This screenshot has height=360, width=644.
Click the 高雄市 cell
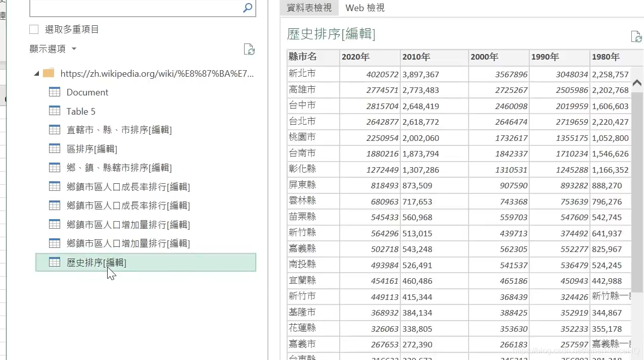(313, 90)
